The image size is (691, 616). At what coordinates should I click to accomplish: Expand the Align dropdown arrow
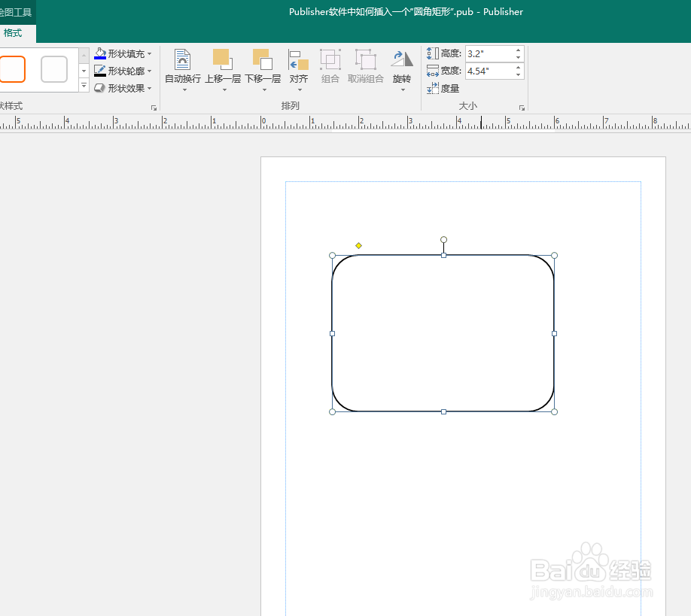[300, 90]
